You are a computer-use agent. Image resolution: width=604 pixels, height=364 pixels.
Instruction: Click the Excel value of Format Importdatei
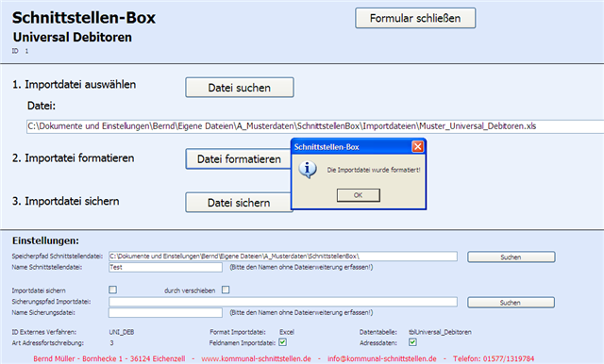pyautogui.click(x=287, y=332)
